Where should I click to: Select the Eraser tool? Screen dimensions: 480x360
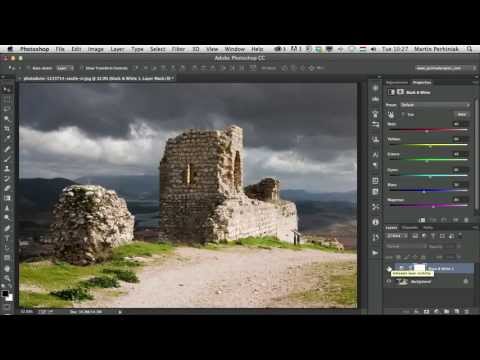(7, 188)
